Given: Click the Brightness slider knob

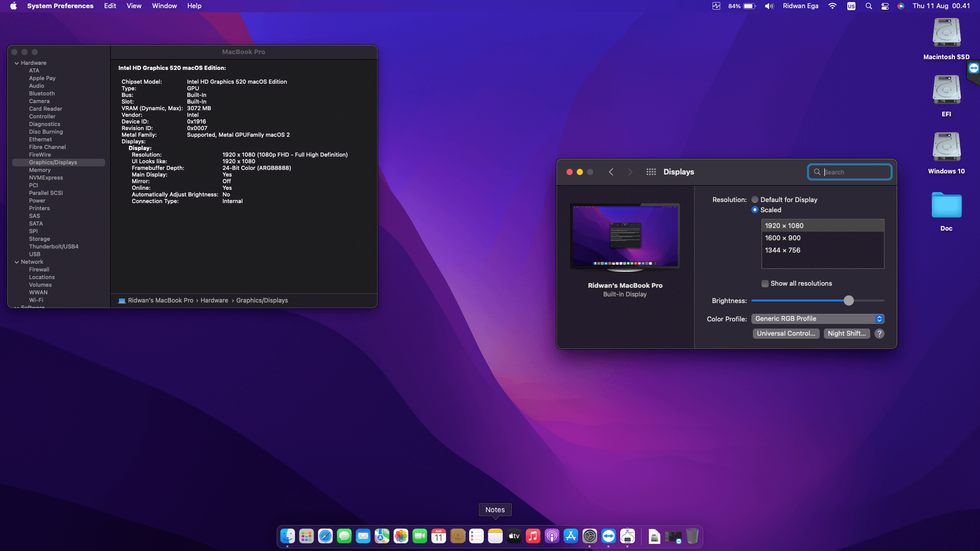Looking at the screenshot, I should pyautogui.click(x=848, y=301).
